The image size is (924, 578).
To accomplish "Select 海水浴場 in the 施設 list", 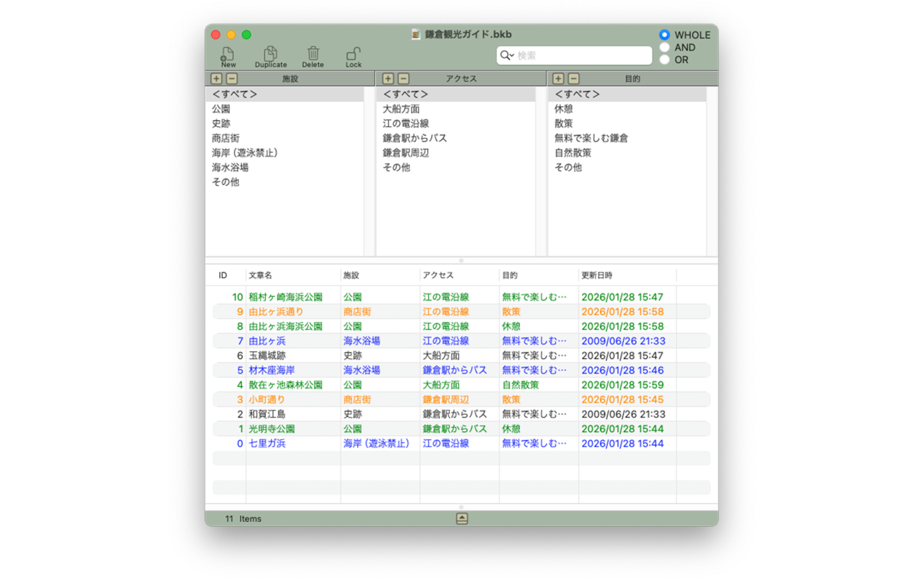I will [x=230, y=167].
